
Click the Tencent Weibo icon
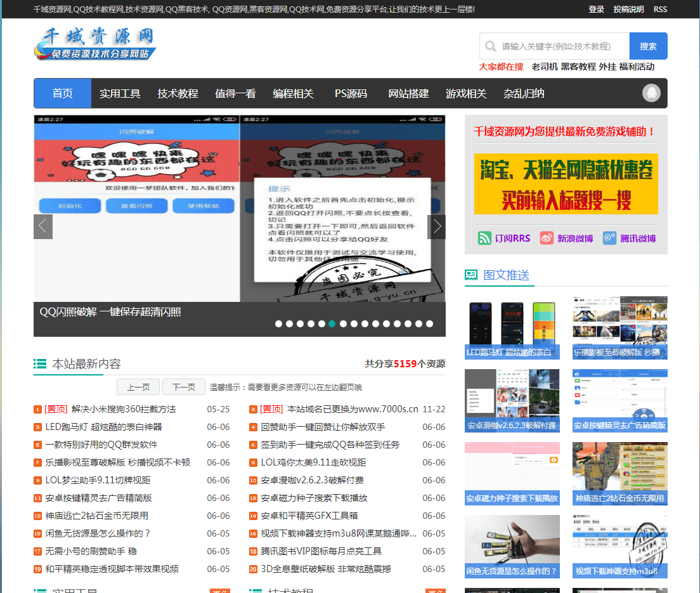[609, 238]
